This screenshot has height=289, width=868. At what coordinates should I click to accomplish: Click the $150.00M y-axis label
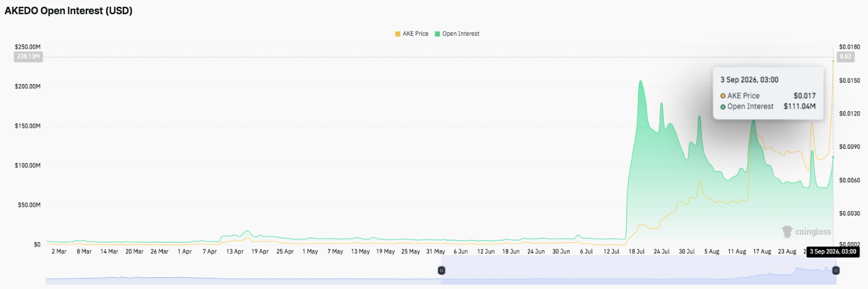coord(27,126)
